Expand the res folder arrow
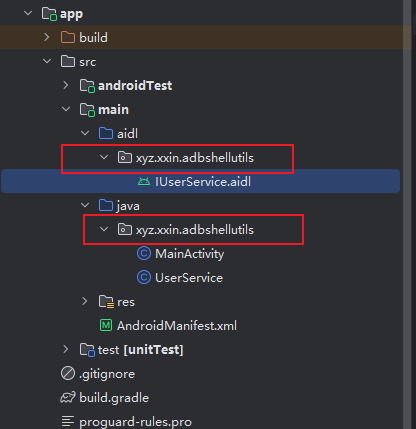 pos(85,301)
